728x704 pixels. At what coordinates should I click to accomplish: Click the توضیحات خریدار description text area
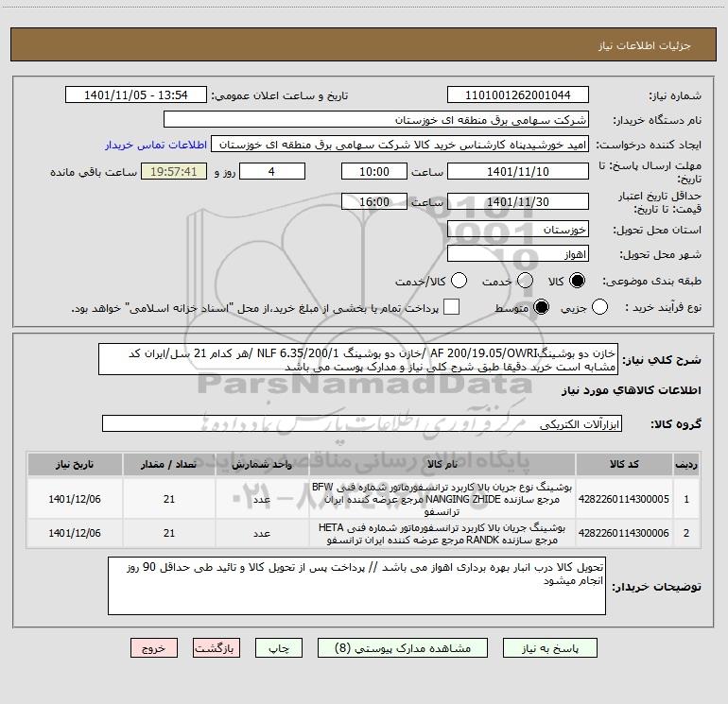[x=362, y=585]
